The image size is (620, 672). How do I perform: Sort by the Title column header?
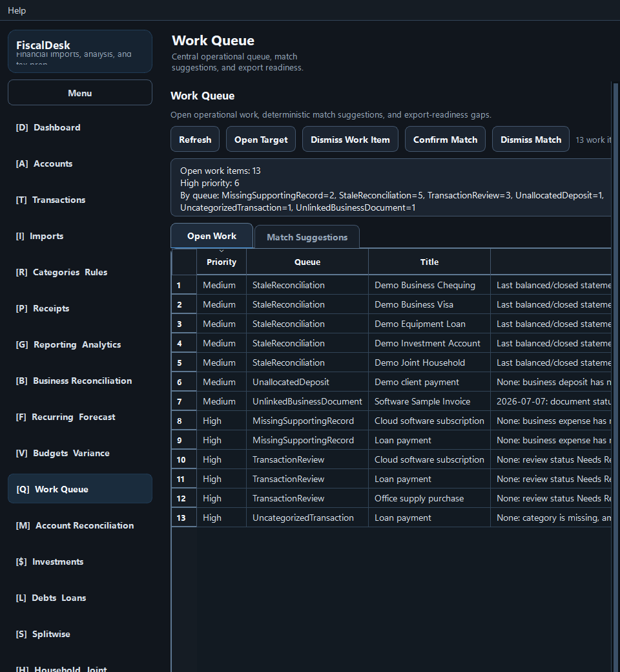tap(429, 262)
